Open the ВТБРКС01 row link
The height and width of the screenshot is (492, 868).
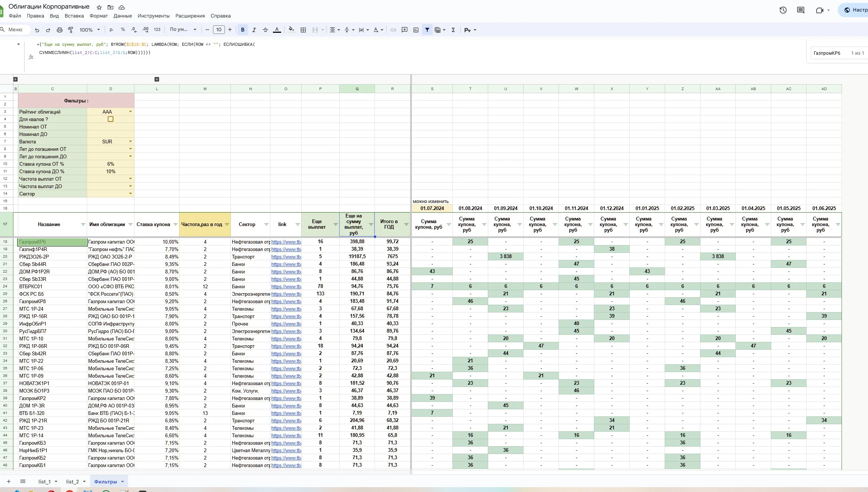[286, 287]
